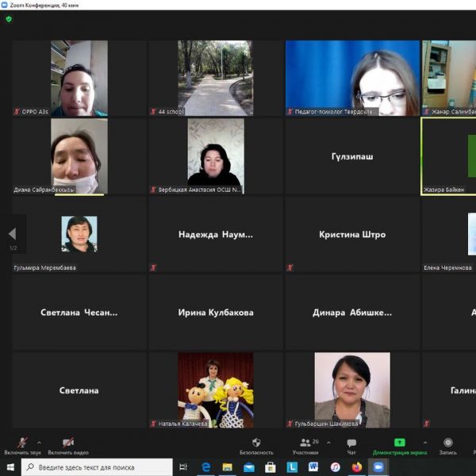Select Вербицкая Анастасия video tile
476x476 pixels.
216,156
